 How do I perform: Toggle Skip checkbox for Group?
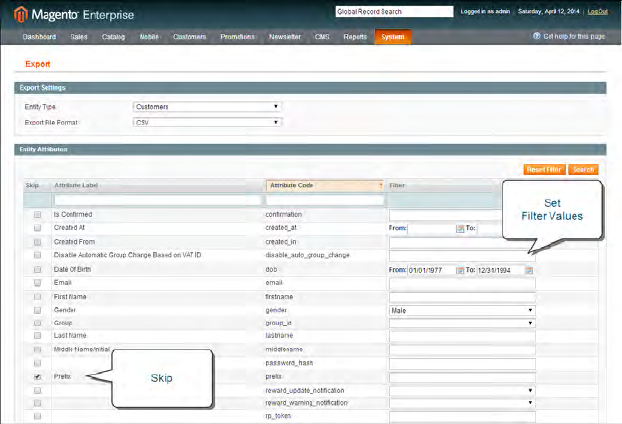point(37,323)
